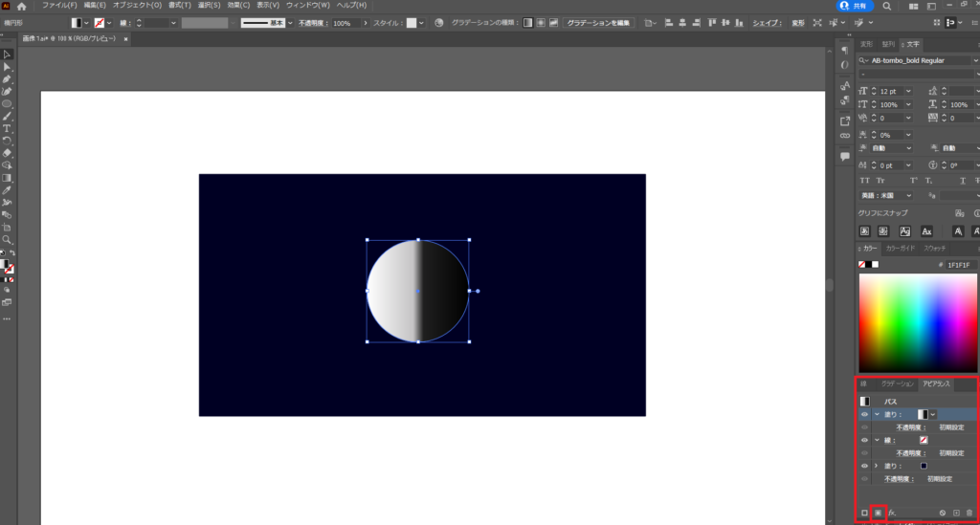Open the ファイル(F) menu
The image size is (980, 525).
(59, 5)
